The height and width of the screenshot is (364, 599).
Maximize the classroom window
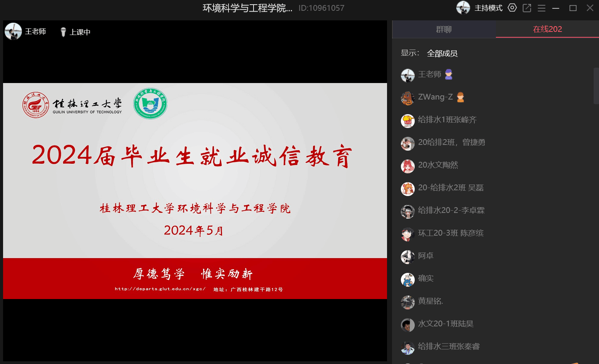click(573, 8)
